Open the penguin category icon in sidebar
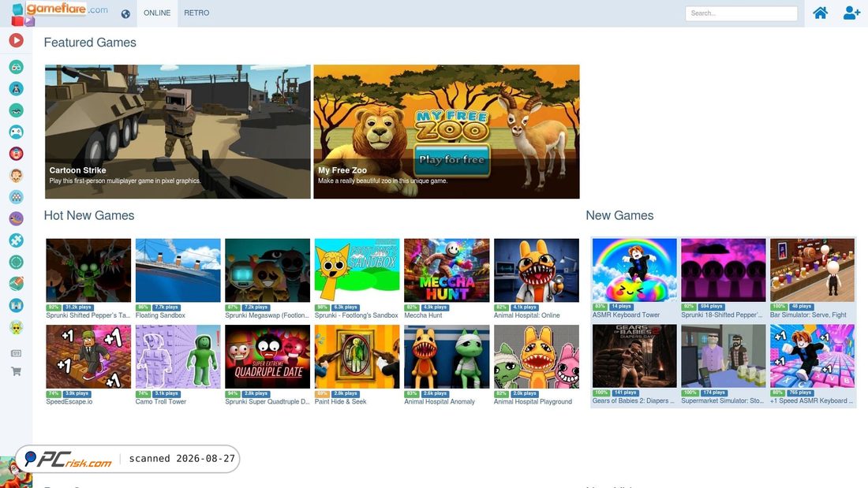The width and height of the screenshot is (868, 488). pos(16,88)
